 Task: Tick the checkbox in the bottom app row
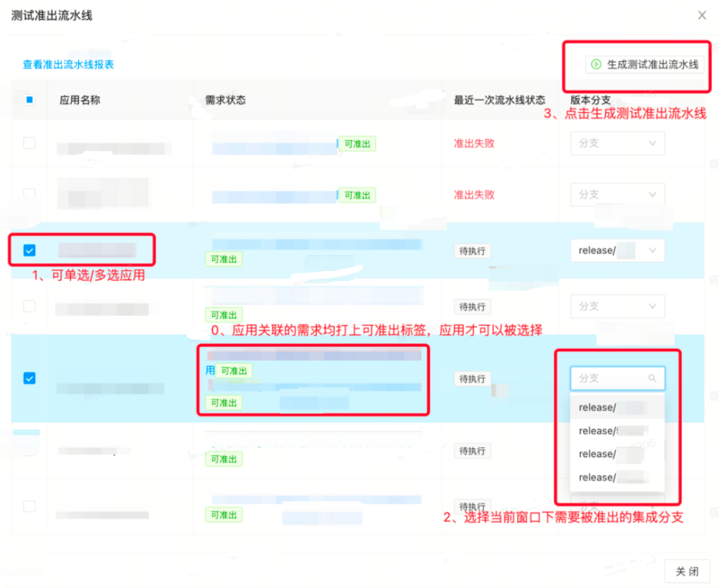(x=29, y=506)
